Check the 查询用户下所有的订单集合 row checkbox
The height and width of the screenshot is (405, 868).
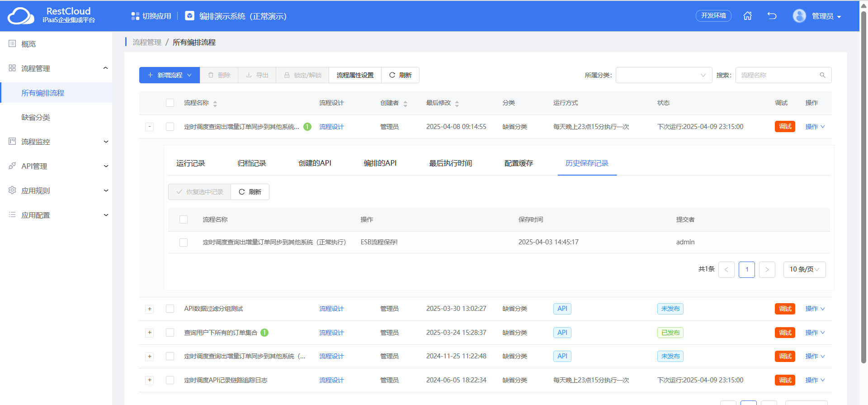click(170, 333)
